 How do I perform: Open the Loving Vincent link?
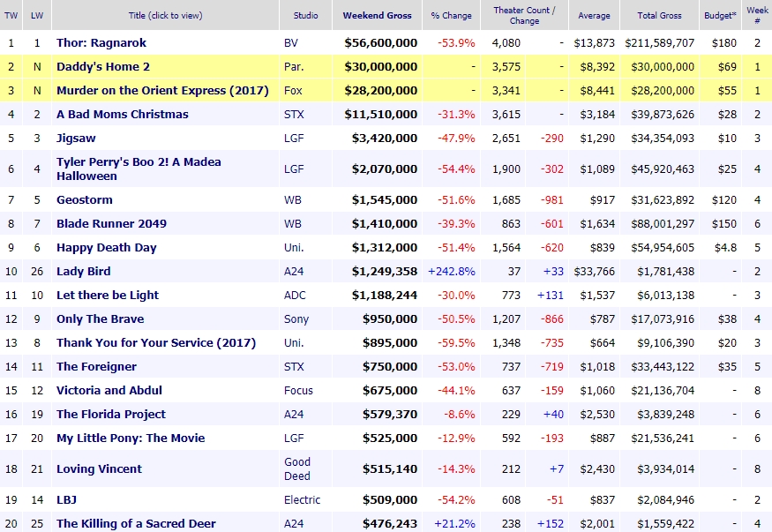pyautogui.click(x=99, y=469)
